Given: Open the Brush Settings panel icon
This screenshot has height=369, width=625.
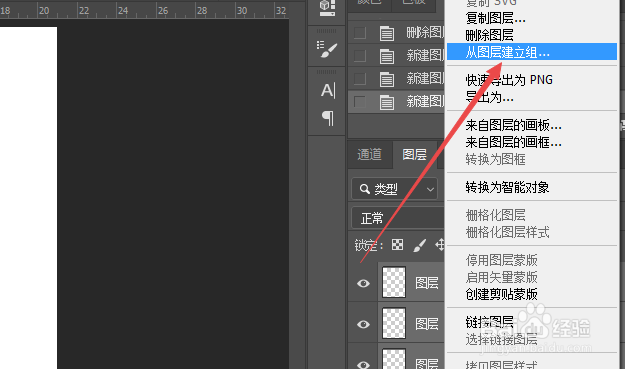Looking at the screenshot, I should coord(326,49).
